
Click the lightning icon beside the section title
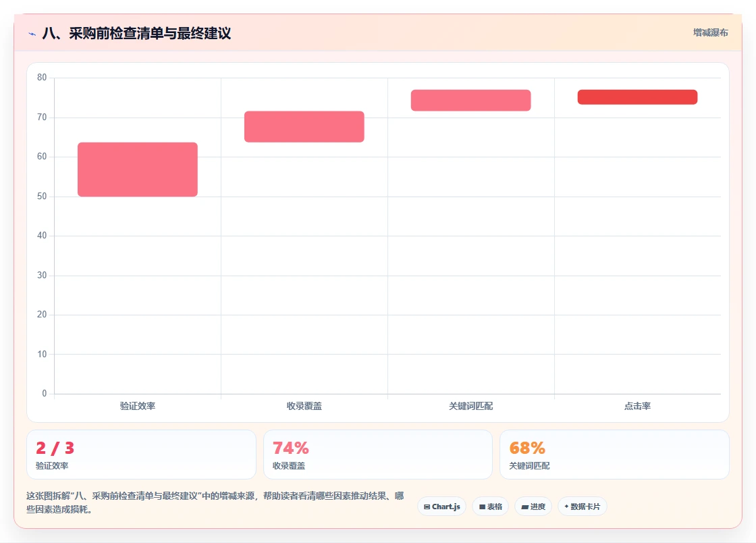(32, 34)
